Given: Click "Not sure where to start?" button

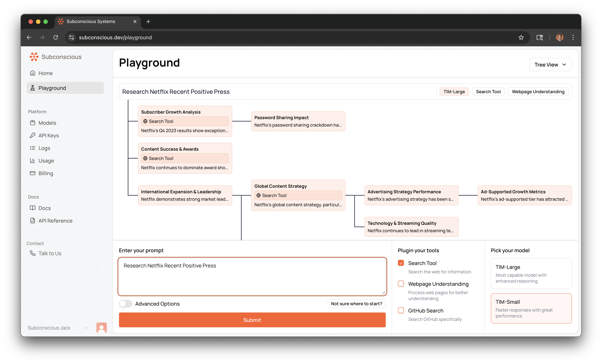Looking at the screenshot, I should (356, 304).
